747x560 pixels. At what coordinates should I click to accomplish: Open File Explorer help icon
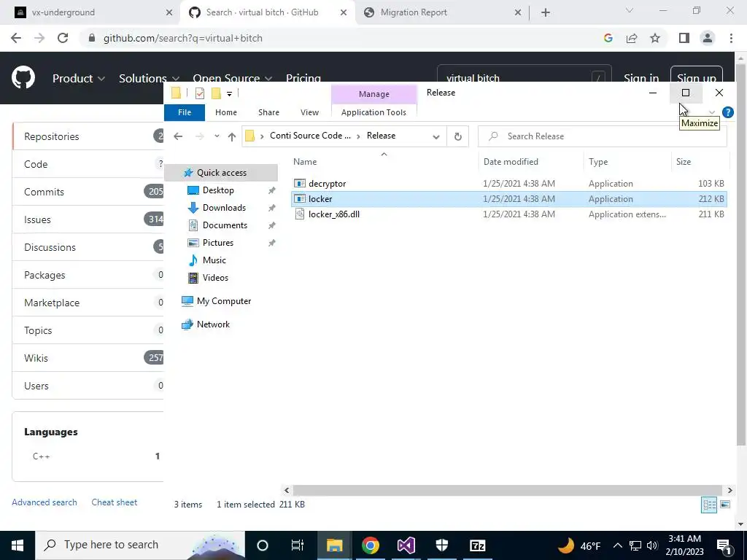click(727, 112)
